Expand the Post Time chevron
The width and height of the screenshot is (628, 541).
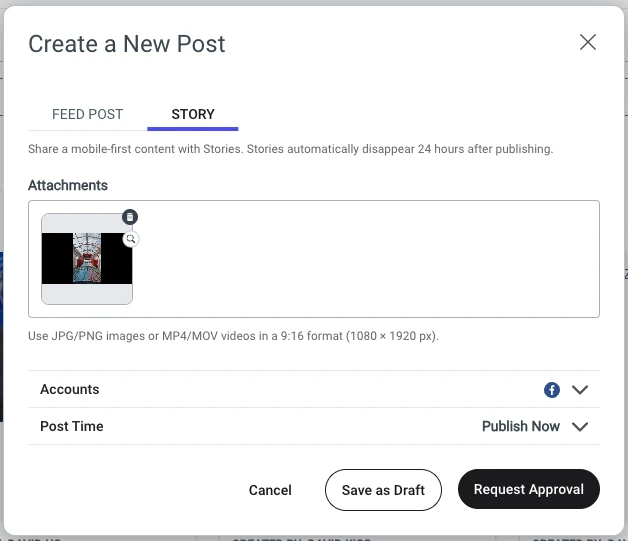click(x=580, y=426)
